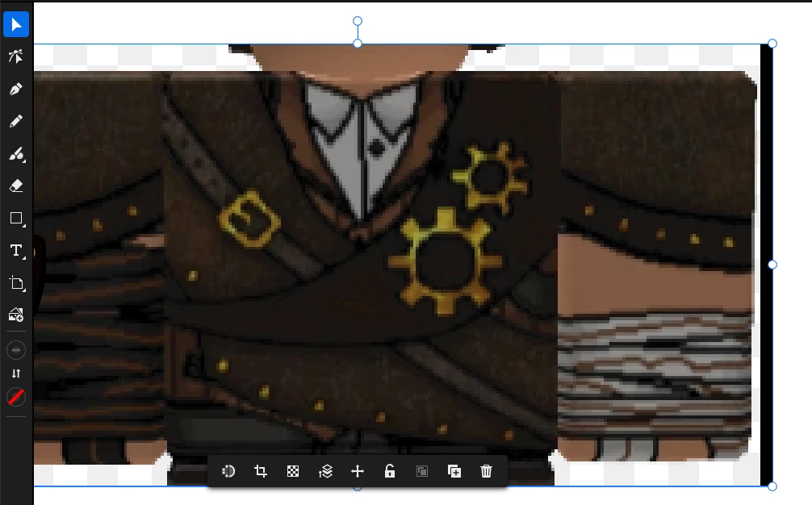The width and height of the screenshot is (812, 505).
Task: Duplicate the selected layer
Action: click(x=454, y=471)
